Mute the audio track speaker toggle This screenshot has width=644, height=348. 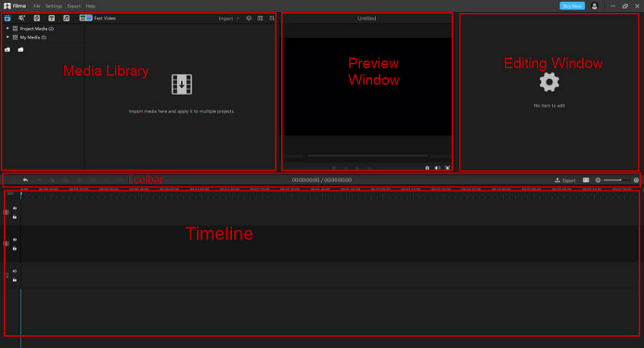click(14, 271)
